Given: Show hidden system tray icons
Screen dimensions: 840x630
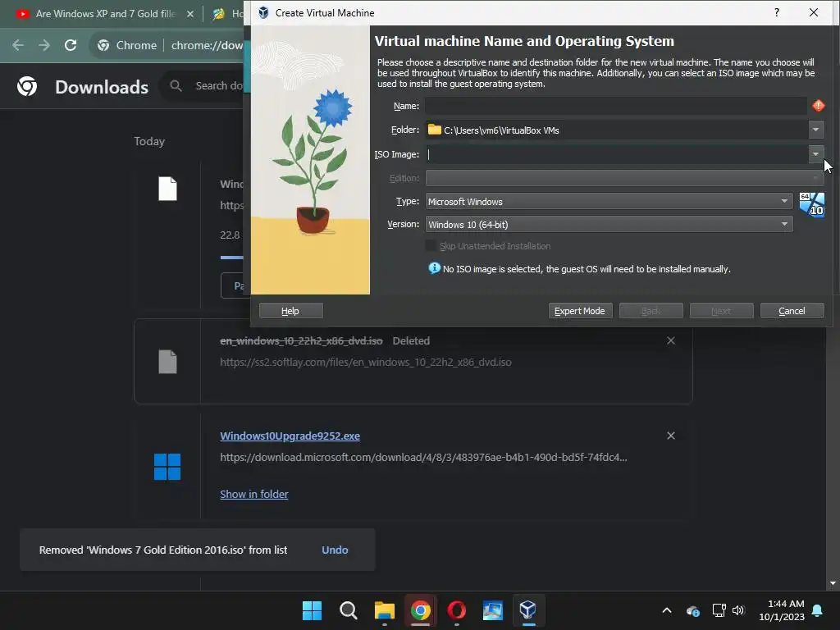Looking at the screenshot, I should click(666, 610).
